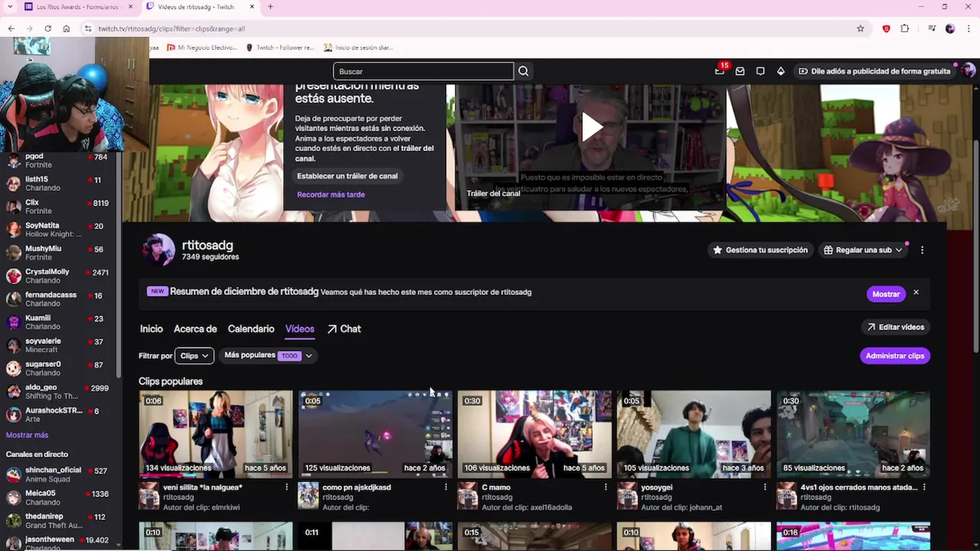
Task: Switch to Inicio channel tab
Action: click(x=152, y=329)
